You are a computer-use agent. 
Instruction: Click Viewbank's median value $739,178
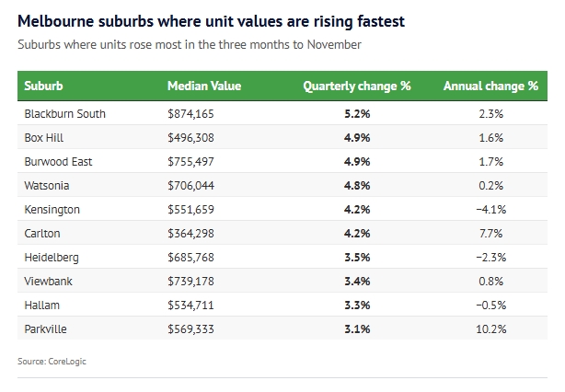point(193,281)
